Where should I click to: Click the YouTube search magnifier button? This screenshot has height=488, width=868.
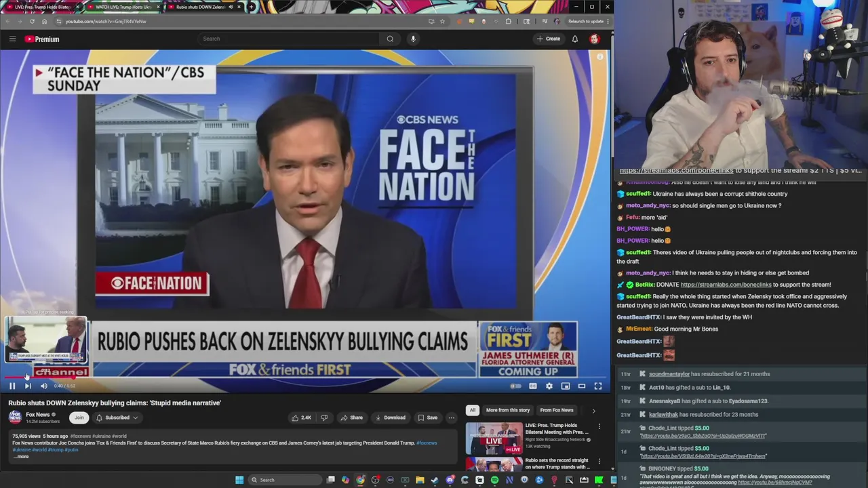tap(390, 39)
